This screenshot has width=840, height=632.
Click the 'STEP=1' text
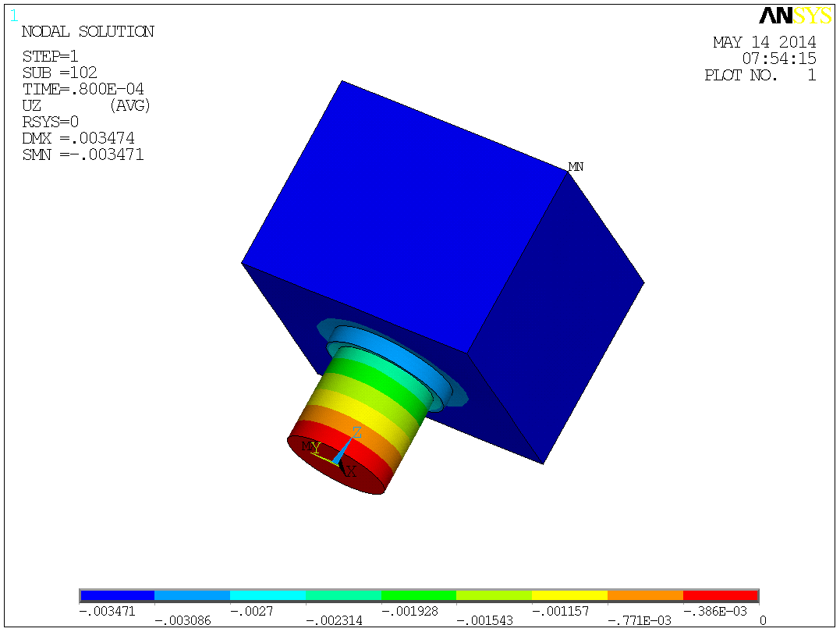(x=51, y=56)
